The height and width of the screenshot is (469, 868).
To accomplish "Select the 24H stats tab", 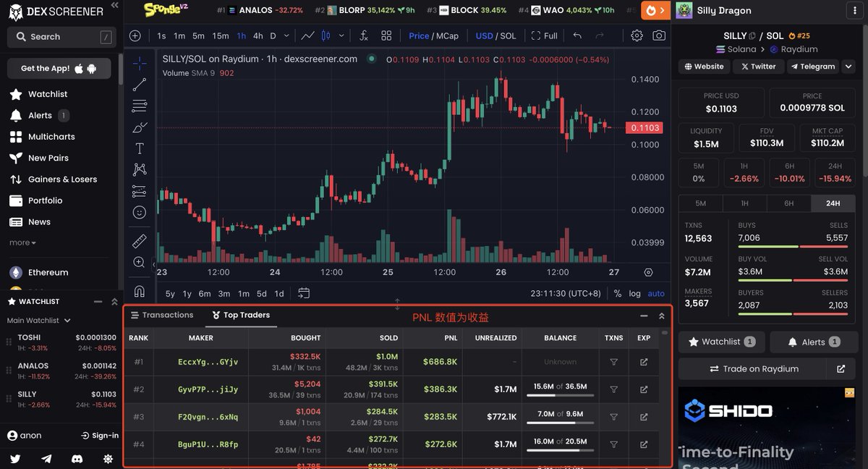I will click(x=833, y=203).
